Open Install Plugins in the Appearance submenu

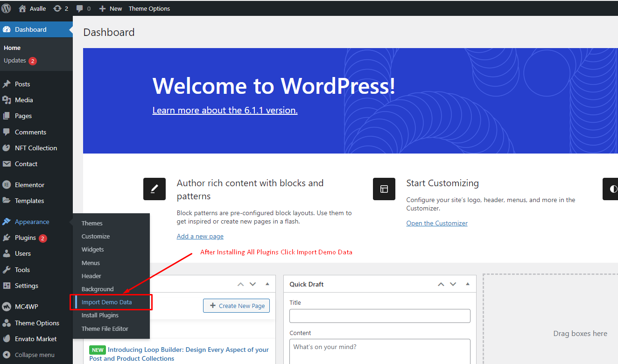point(100,315)
